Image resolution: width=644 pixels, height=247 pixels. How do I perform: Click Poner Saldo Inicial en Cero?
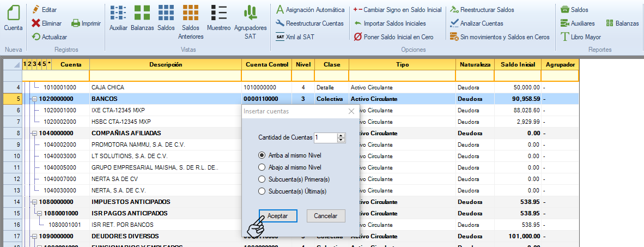[357, 37]
